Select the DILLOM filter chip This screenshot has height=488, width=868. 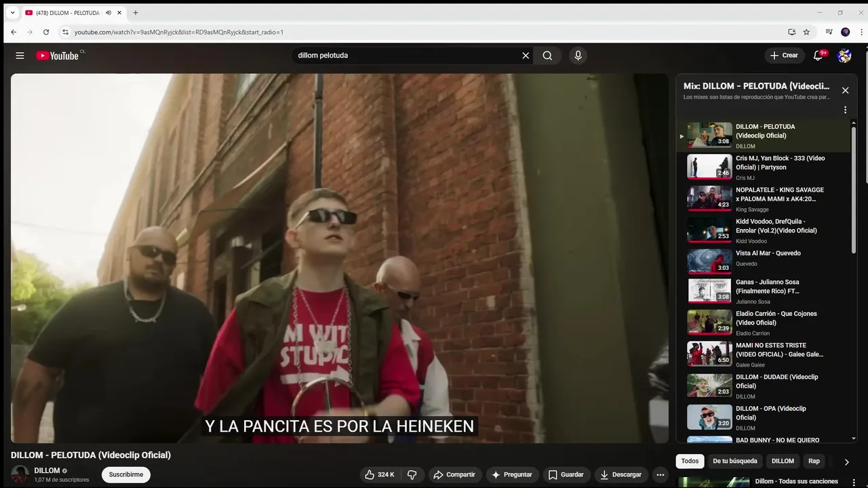783,461
